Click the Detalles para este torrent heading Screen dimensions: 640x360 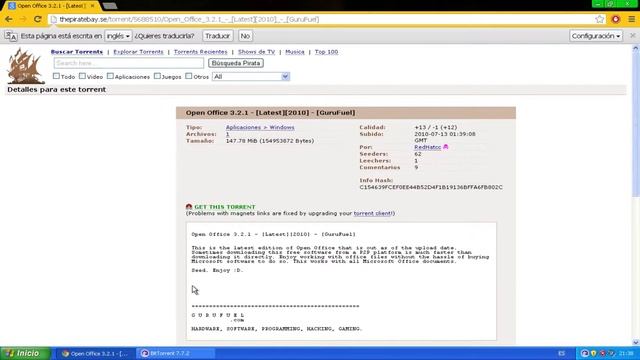tap(56, 89)
